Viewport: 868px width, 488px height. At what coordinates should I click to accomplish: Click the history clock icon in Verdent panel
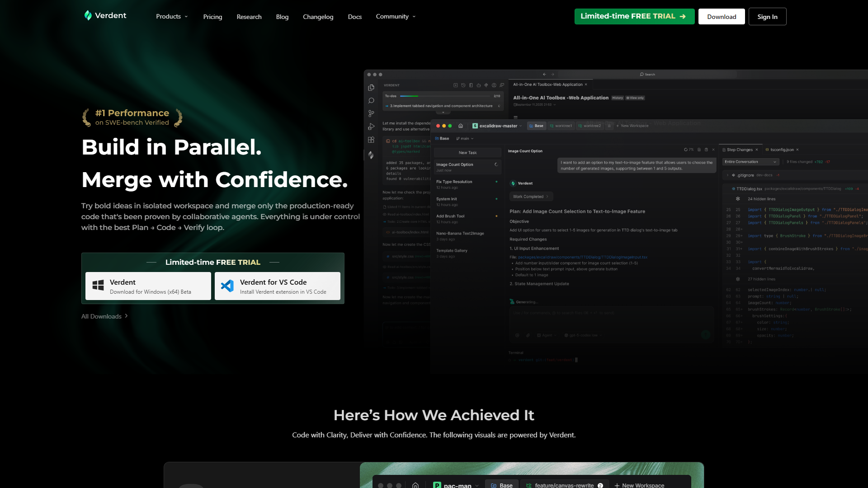pos(463,85)
